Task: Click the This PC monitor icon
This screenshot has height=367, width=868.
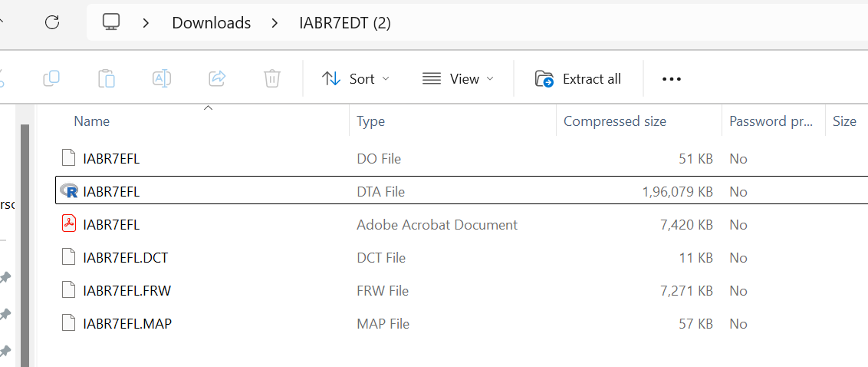Action: tap(112, 22)
